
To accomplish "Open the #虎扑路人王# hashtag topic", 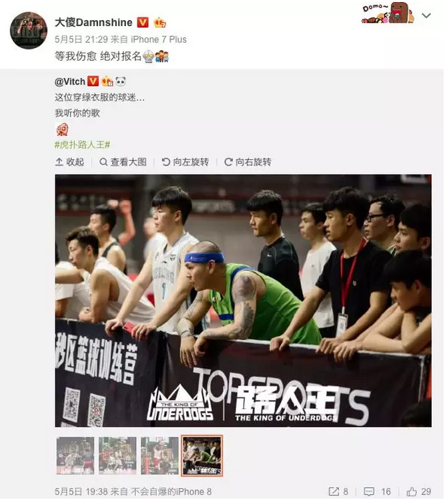I will [x=82, y=145].
